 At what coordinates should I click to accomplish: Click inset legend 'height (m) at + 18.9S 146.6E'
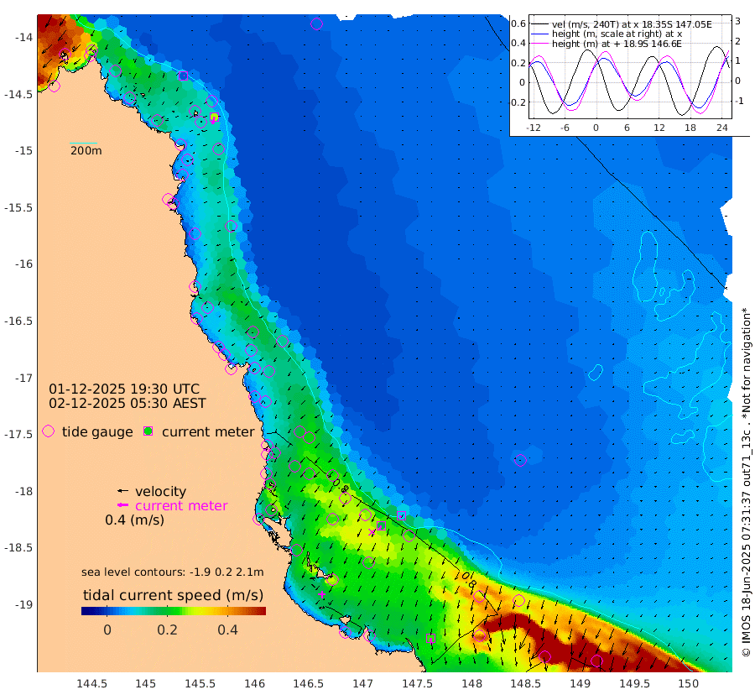point(617,44)
